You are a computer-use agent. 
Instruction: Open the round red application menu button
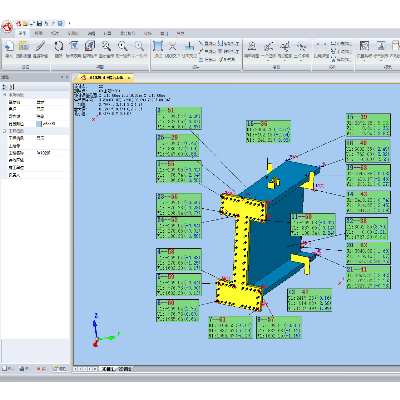7,26
